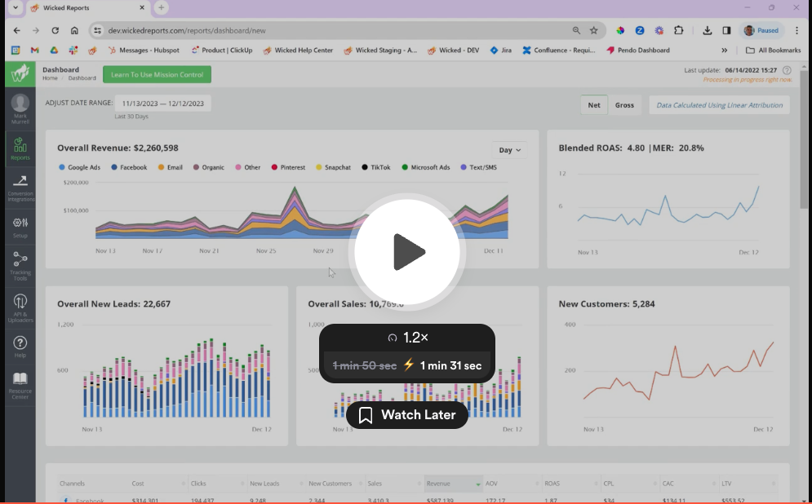The height and width of the screenshot is (504, 812).
Task: Click the address bar URL
Action: click(186, 30)
